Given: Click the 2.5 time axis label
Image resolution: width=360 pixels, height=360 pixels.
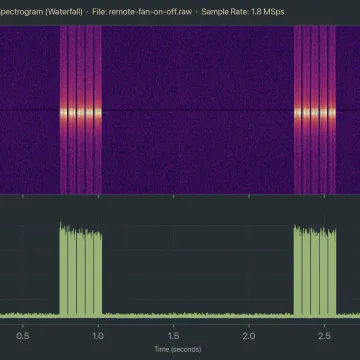Looking at the screenshot, I should coord(324,336).
